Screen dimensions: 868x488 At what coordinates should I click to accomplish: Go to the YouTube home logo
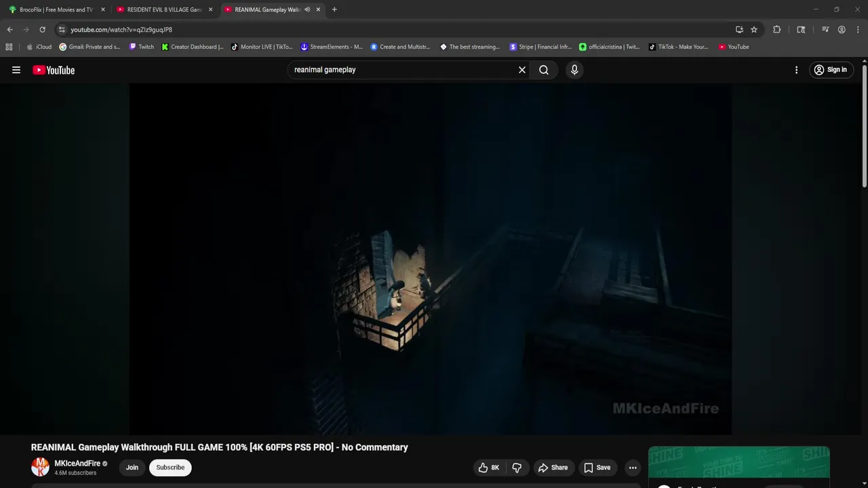coord(54,70)
